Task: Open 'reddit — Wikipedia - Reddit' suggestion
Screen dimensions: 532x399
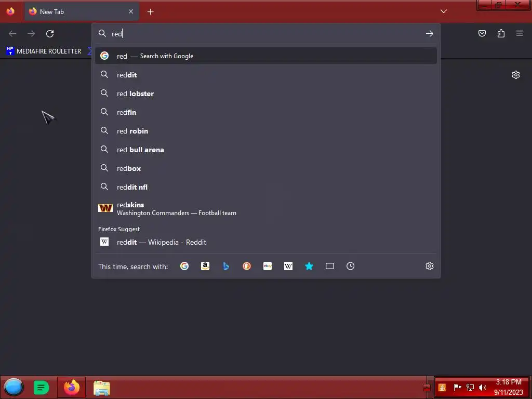Action: [266, 242]
